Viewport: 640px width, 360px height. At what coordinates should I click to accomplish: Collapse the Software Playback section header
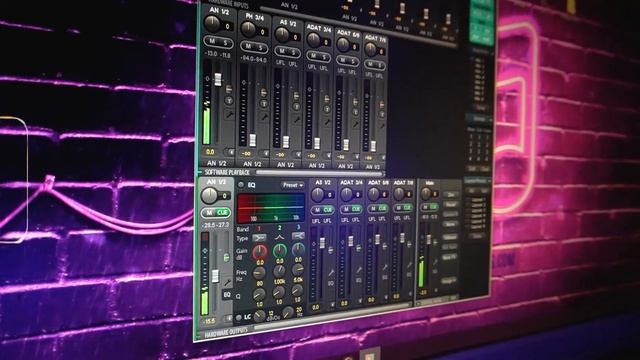coord(227,172)
